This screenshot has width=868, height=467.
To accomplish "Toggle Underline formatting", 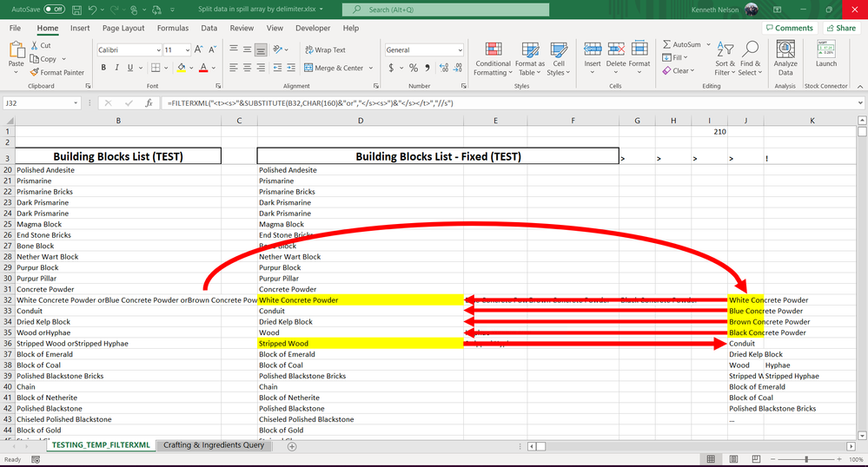I will 130,68.
